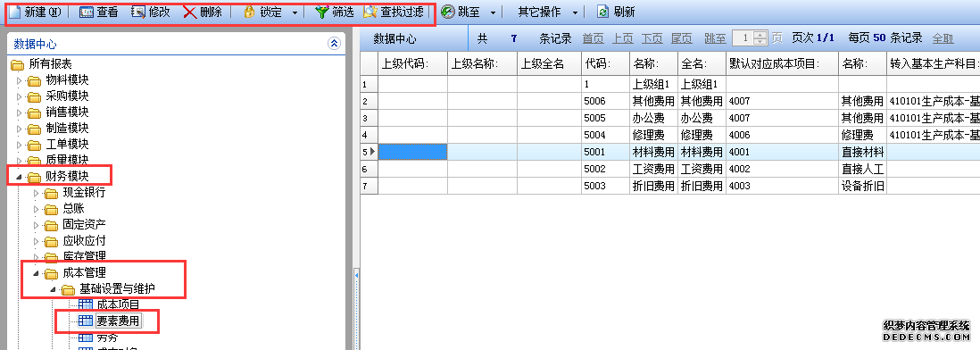
Task: Select the 折旧费用 row in table
Action: [x=669, y=186]
